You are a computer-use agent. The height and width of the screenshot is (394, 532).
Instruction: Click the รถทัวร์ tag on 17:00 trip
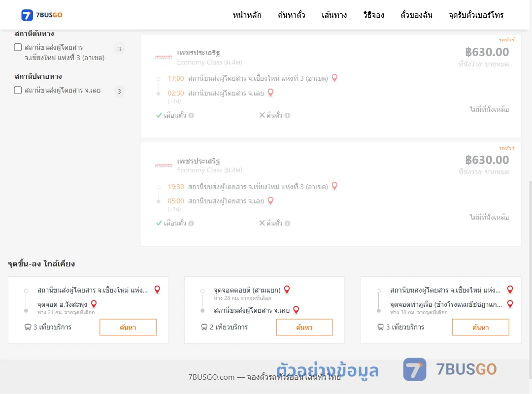coord(506,40)
